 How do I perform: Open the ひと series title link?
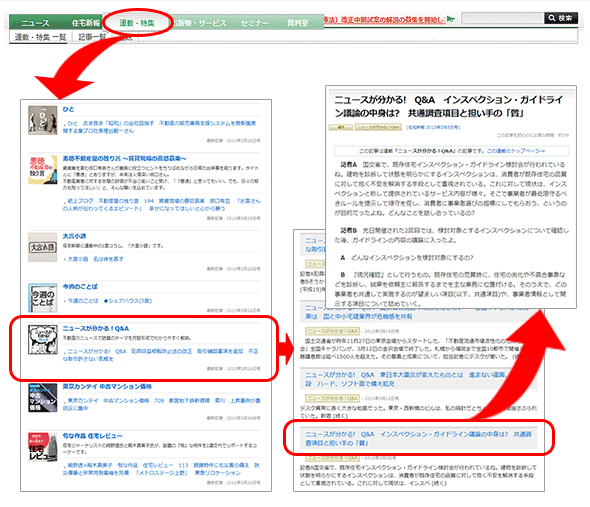point(68,109)
